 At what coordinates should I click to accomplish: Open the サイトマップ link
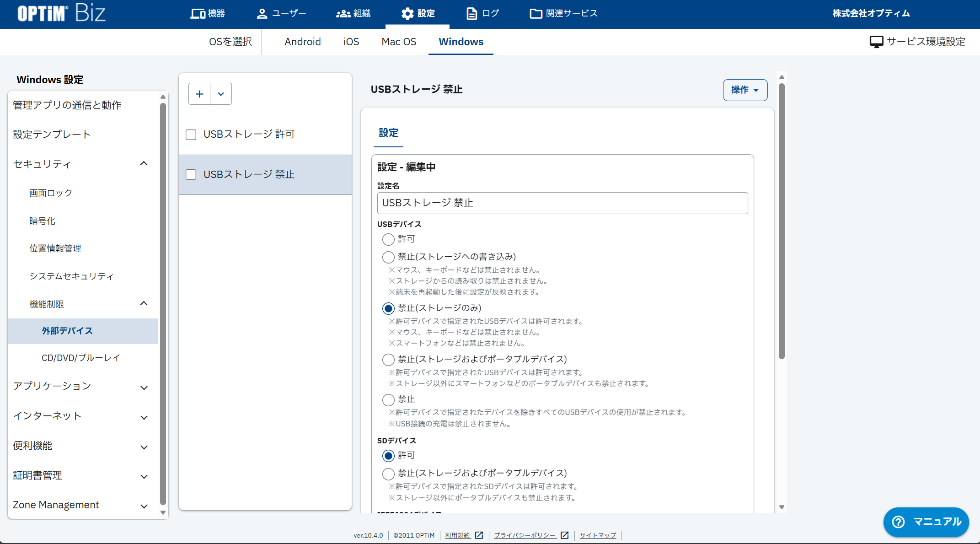pos(597,535)
